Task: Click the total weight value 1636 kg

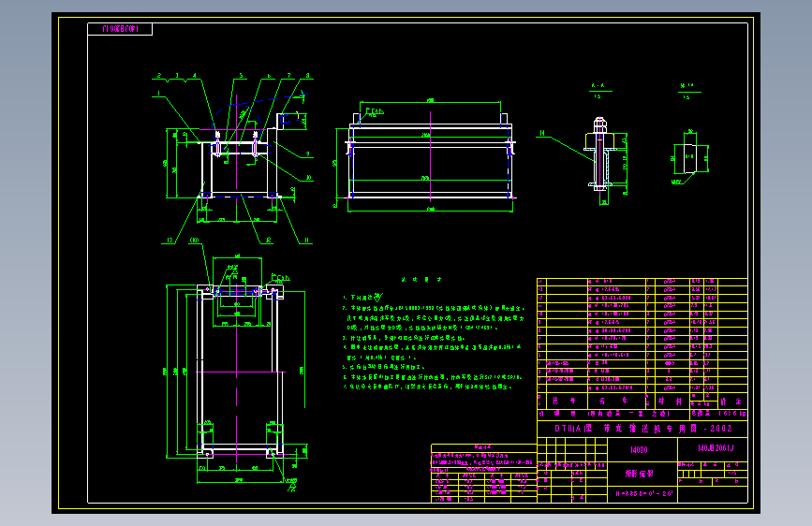Action: [732, 414]
